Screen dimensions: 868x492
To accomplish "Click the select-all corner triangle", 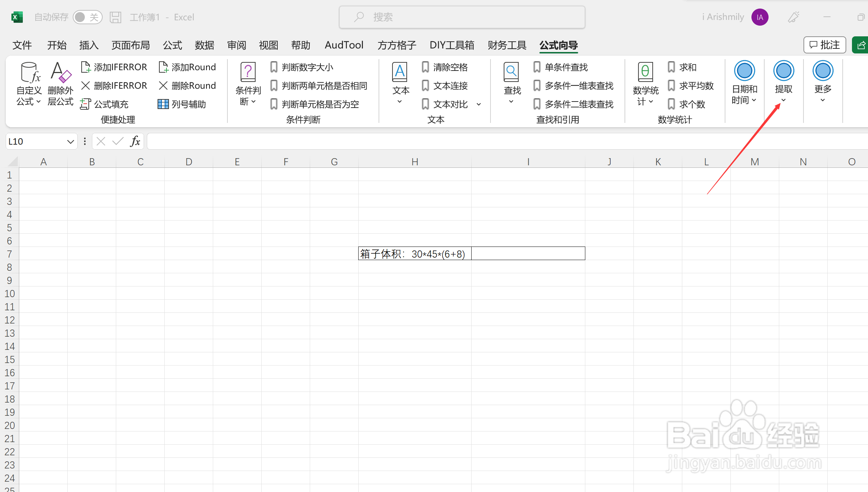I will coord(12,162).
